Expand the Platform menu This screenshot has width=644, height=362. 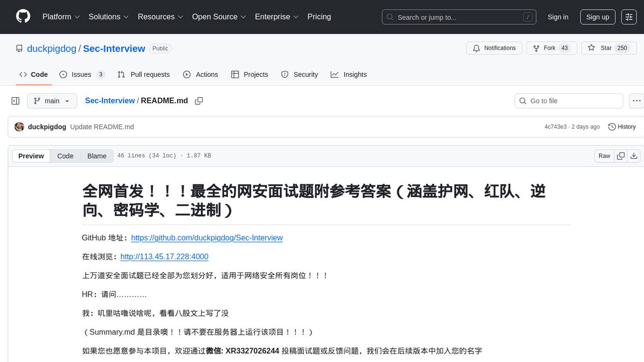click(x=61, y=17)
